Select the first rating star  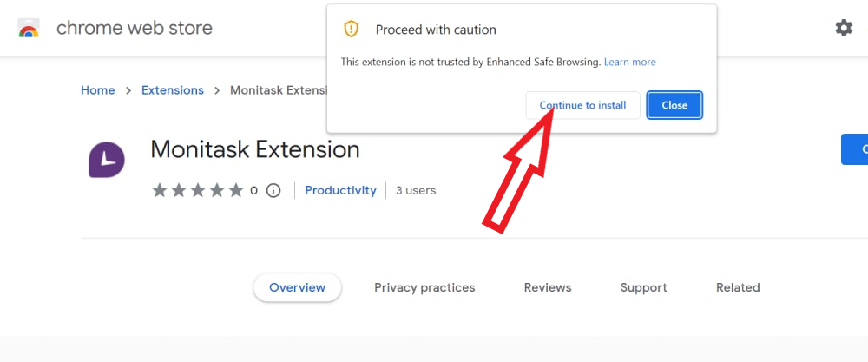[160, 190]
